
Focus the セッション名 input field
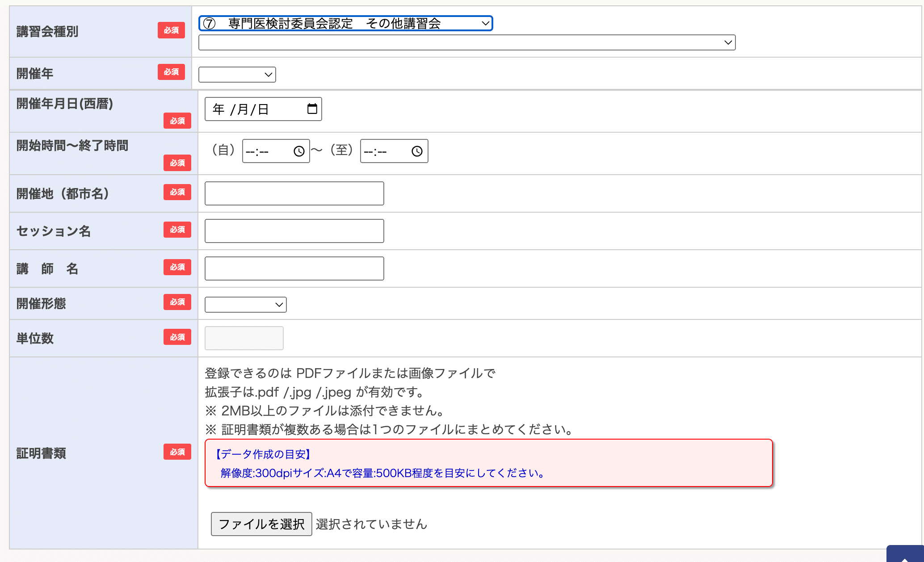(294, 231)
